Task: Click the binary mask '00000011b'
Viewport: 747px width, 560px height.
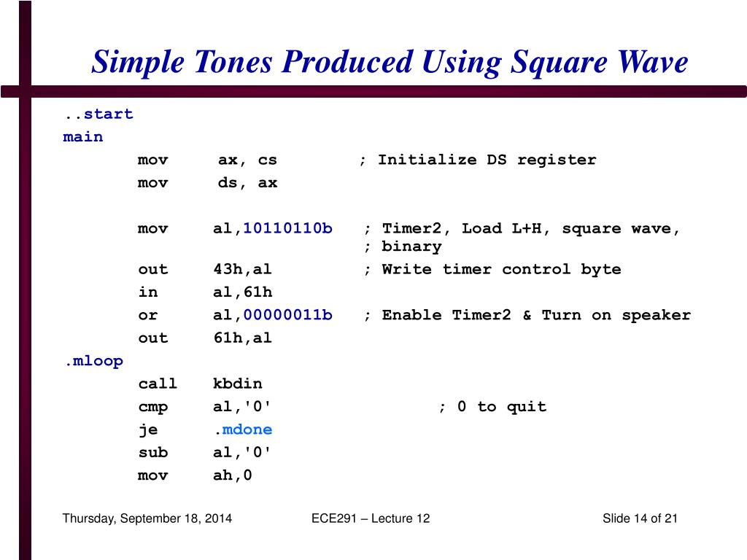Action: 287,315
